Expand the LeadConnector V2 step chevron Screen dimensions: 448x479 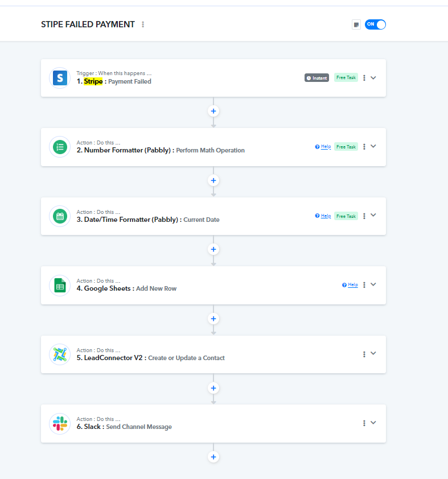373,353
